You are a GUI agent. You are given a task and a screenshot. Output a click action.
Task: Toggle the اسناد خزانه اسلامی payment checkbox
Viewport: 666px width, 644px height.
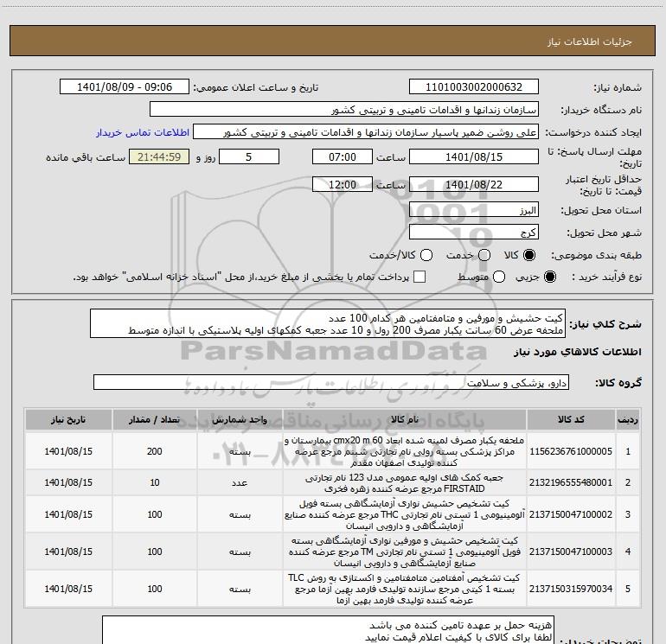tap(419, 277)
